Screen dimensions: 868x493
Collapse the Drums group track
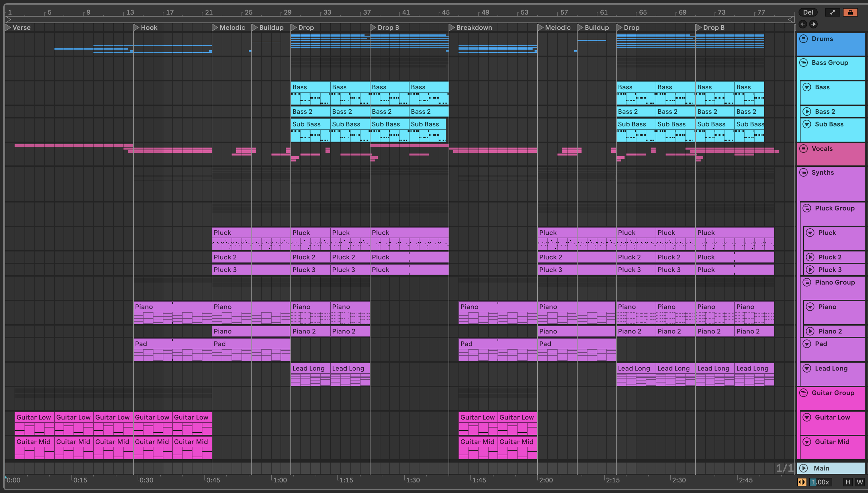click(x=804, y=39)
